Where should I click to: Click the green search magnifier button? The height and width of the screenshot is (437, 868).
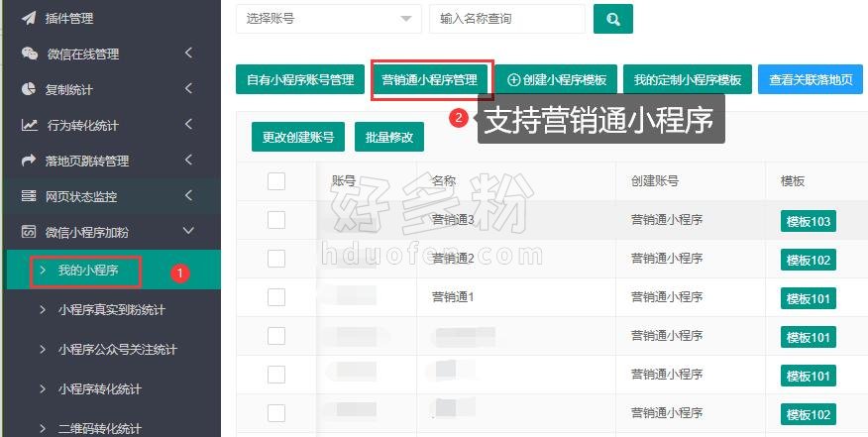click(x=612, y=19)
